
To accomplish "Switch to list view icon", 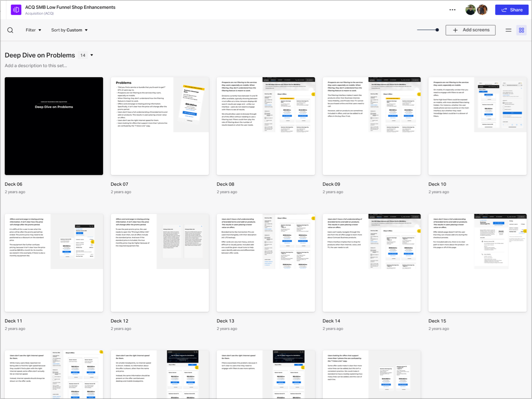I will (x=508, y=30).
